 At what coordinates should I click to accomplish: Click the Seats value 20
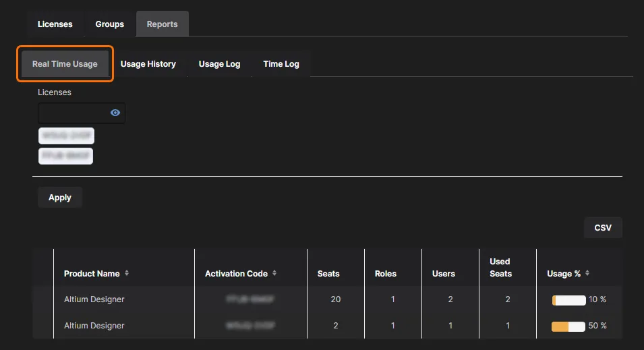pos(336,299)
